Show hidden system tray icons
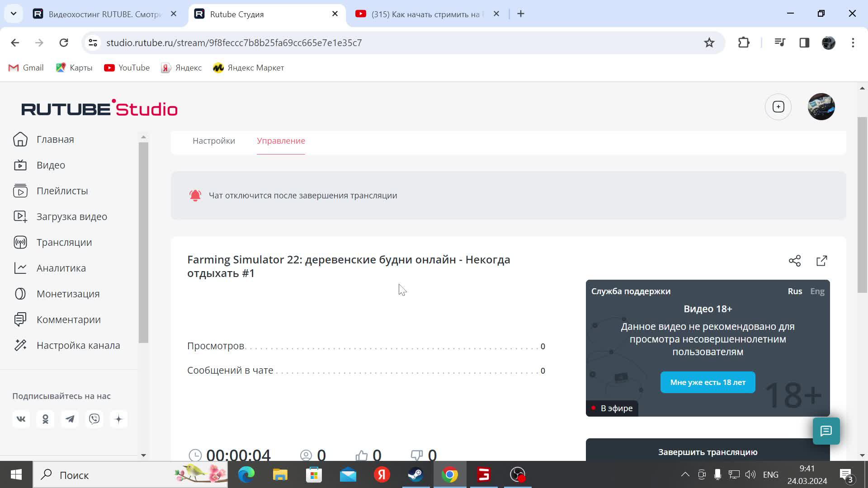 [685, 474]
